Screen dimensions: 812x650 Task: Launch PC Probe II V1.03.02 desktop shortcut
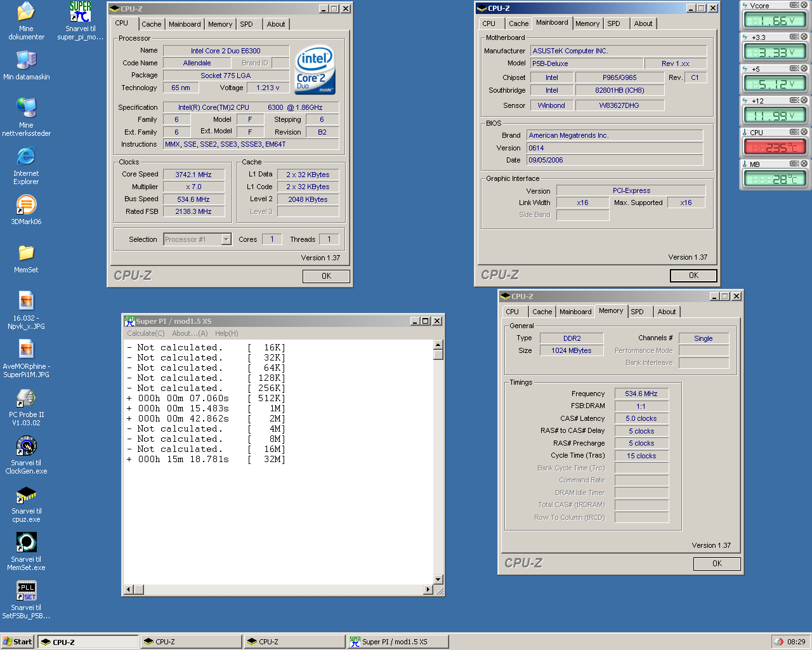(26, 407)
